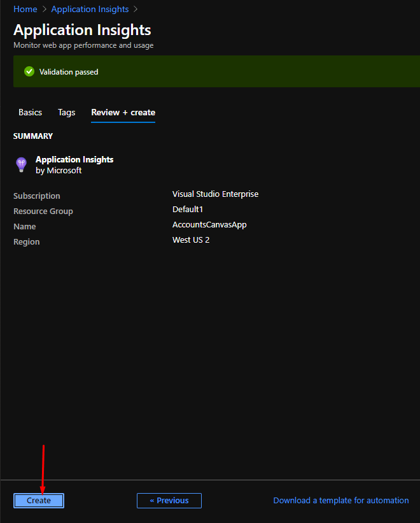Navigate to Home in the breadcrumb
The height and width of the screenshot is (523, 420).
click(25, 10)
